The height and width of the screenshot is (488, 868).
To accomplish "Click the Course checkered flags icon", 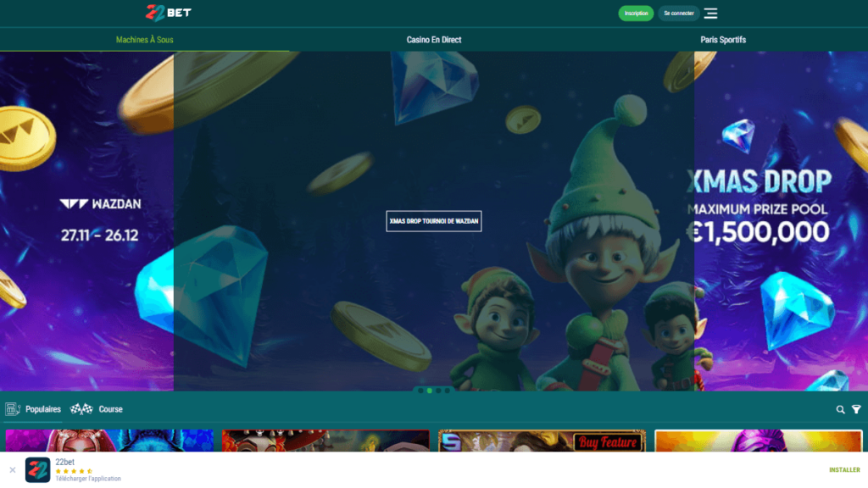I will [x=81, y=409].
